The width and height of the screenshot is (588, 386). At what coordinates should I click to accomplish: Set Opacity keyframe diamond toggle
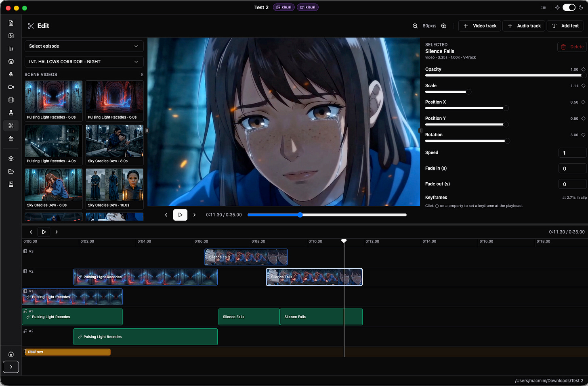pyautogui.click(x=583, y=69)
